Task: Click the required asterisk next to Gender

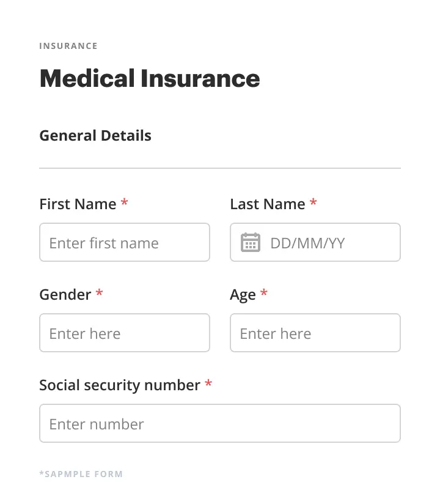Action: tap(100, 293)
